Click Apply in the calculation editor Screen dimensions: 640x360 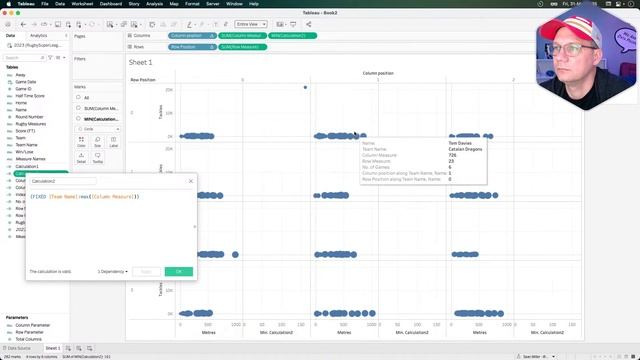(x=146, y=271)
